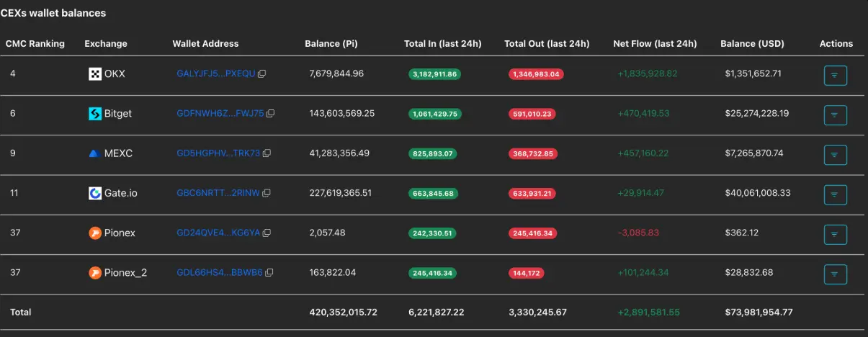Open OKX wallet address GALYJFJ5...PXEQU link

point(215,74)
